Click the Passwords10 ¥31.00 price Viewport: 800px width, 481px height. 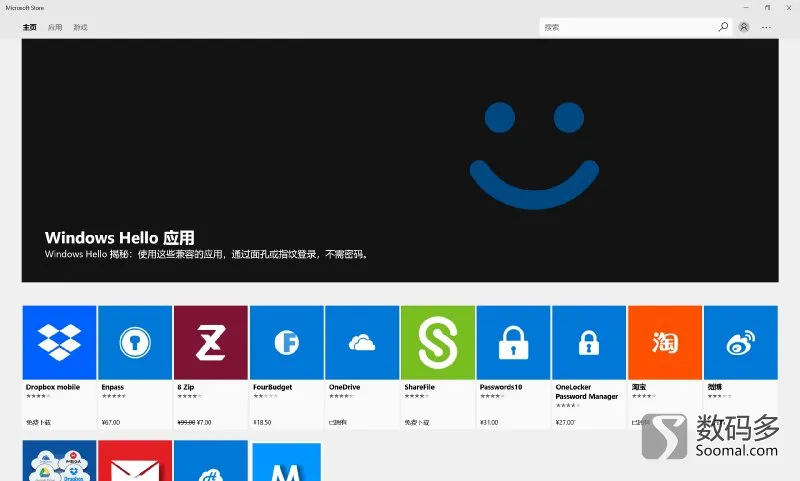click(x=489, y=422)
